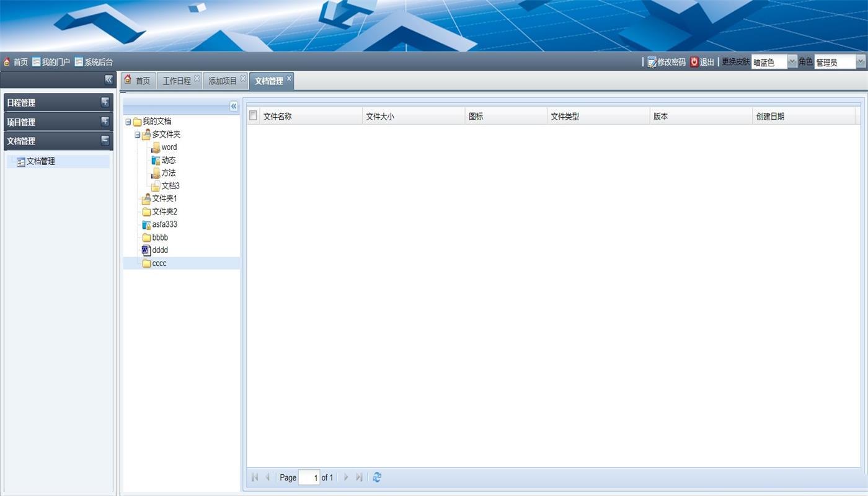The height and width of the screenshot is (496, 868).
Task: Click the 修改密码 edit icon
Action: click(652, 62)
